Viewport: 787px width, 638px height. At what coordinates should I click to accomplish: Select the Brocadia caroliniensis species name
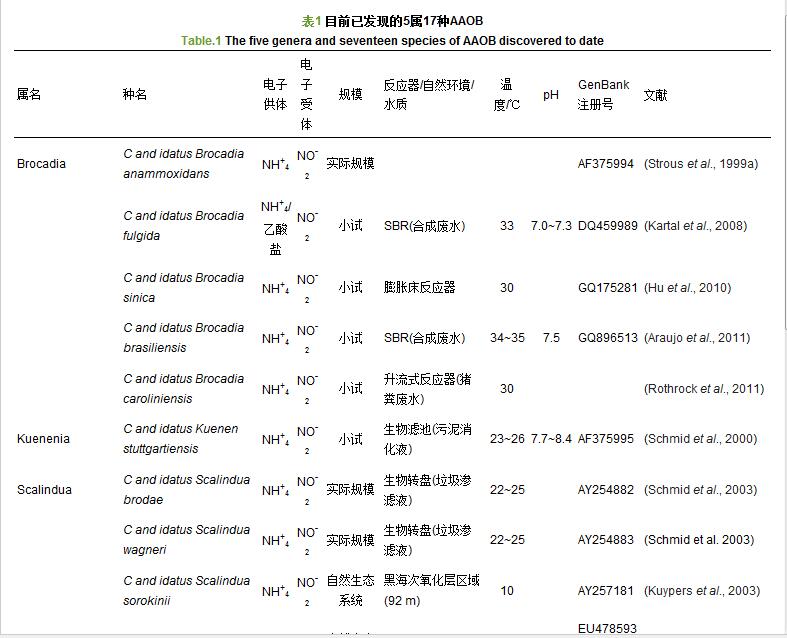[183, 389]
